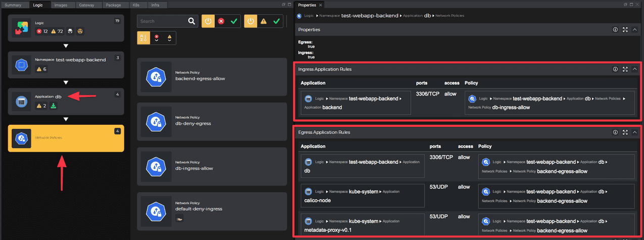The height and width of the screenshot is (240, 644).
Task: Click the green download icon under Application db
Action: (x=54, y=106)
